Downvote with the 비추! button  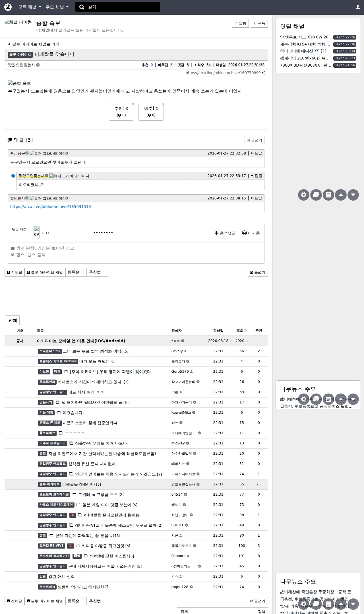click(x=151, y=112)
